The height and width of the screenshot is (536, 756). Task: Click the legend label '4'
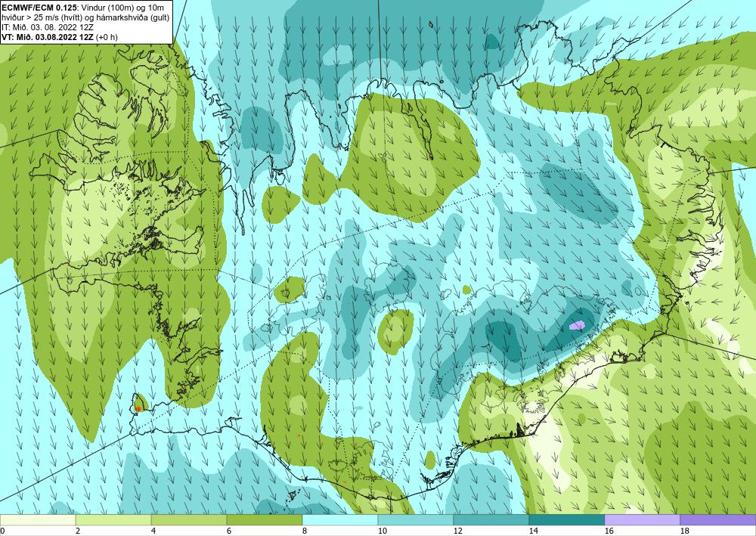click(154, 531)
